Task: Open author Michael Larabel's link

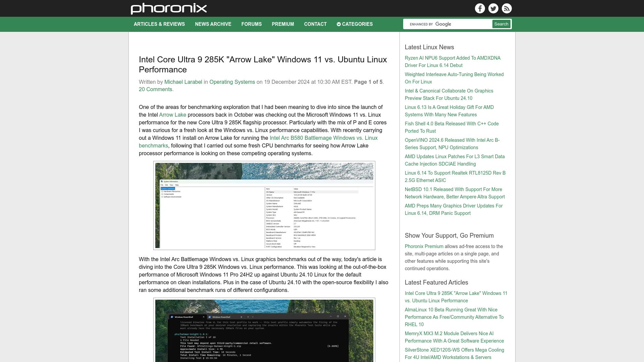Action: click(x=183, y=82)
